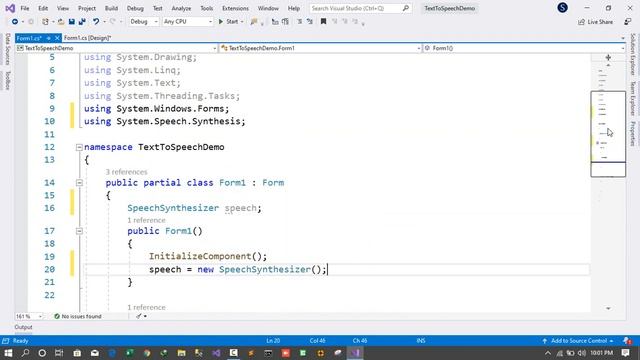Click the split editor plus icon above scrollbar
Image resolution: width=640 pixels, height=360 pixels.
[608, 58]
